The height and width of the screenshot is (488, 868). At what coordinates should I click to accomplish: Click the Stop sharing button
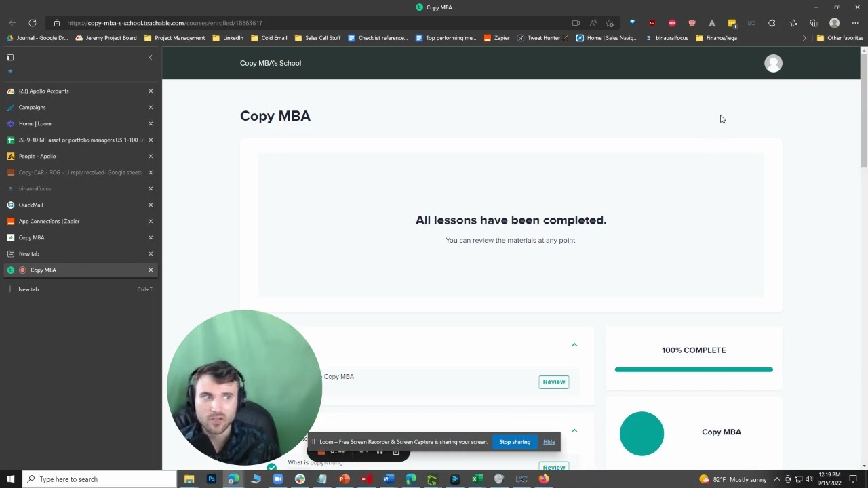515,442
